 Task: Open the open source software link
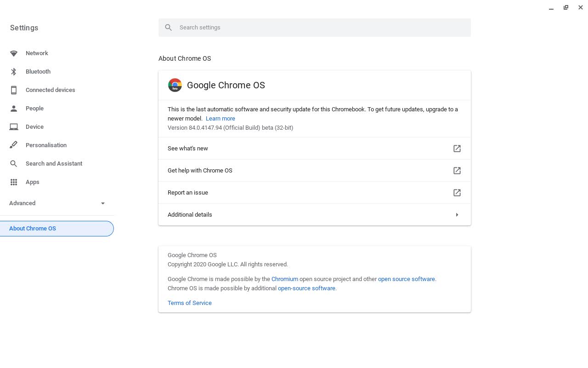407,279
